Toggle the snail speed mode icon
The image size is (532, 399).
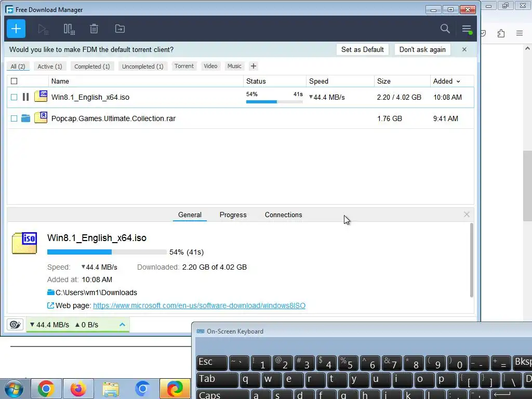15,325
